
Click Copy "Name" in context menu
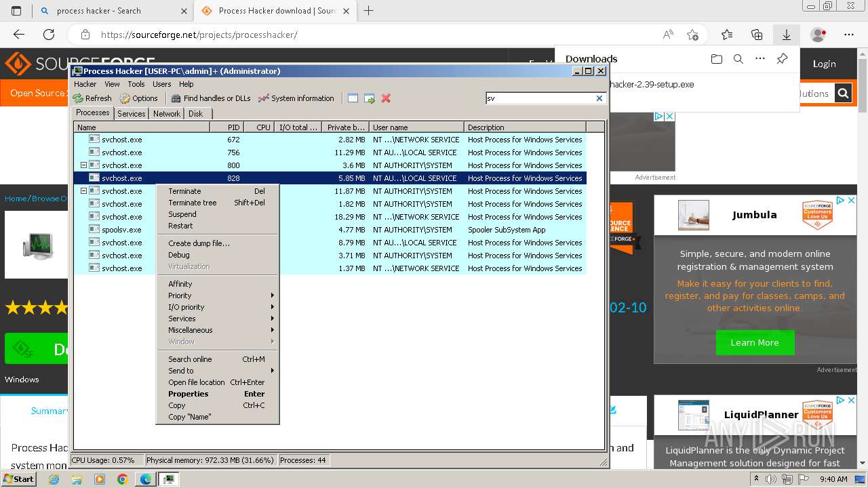pyautogui.click(x=217, y=417)
